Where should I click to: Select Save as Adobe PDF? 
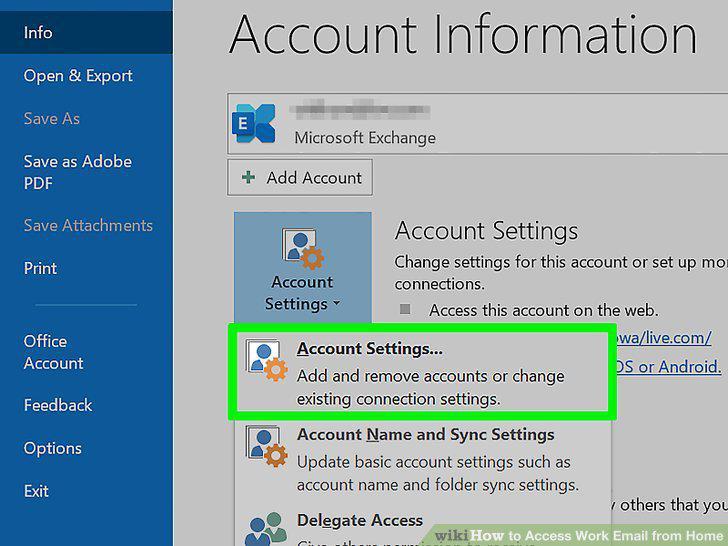click(x=78, y=172)
